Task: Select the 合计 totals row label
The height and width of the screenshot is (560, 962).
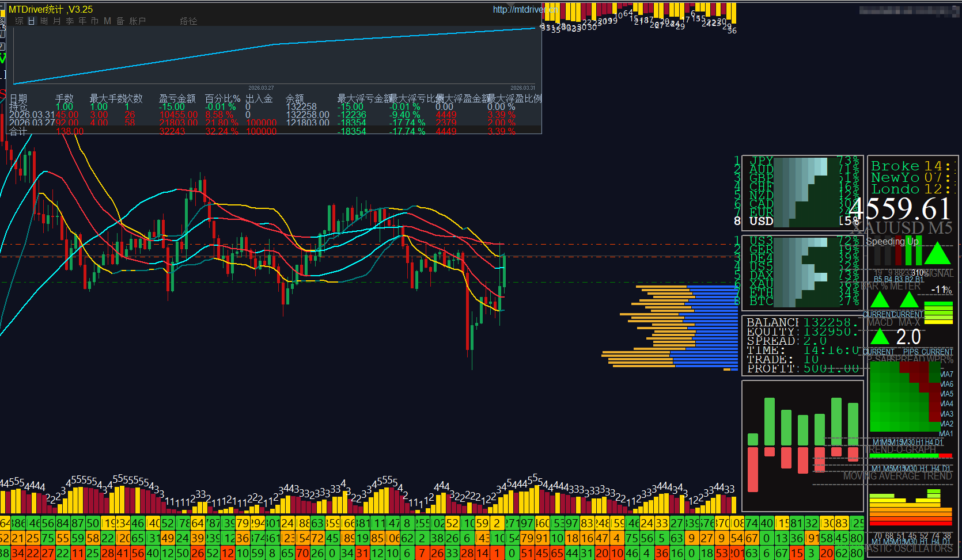Action: (18, 131)
